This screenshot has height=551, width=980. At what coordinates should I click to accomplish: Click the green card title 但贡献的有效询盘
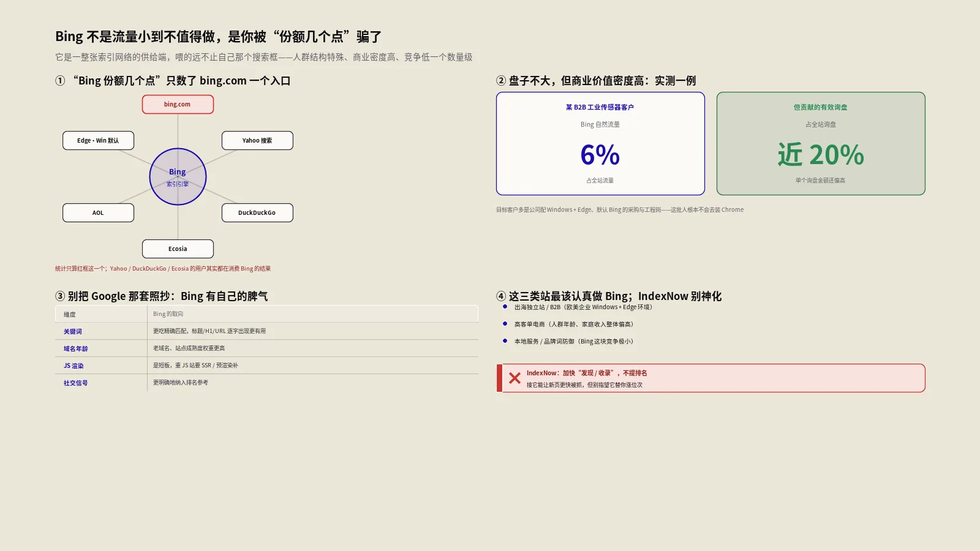click(821, 107)
